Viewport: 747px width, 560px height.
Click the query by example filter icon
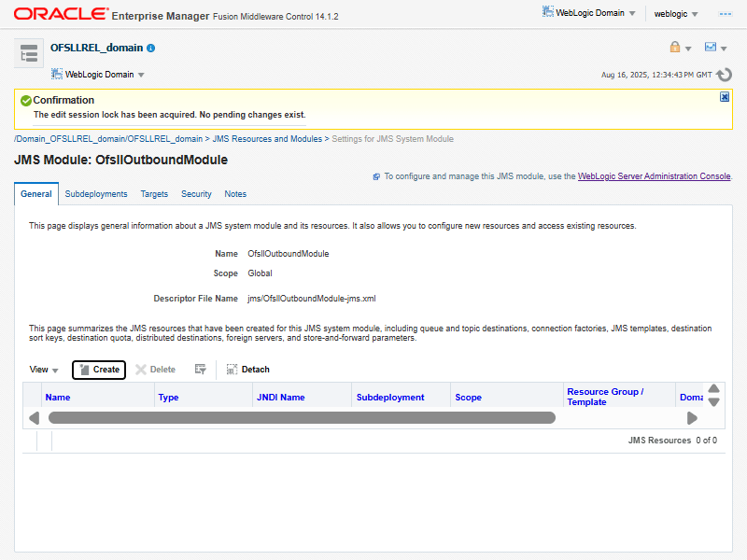point(201,370)
